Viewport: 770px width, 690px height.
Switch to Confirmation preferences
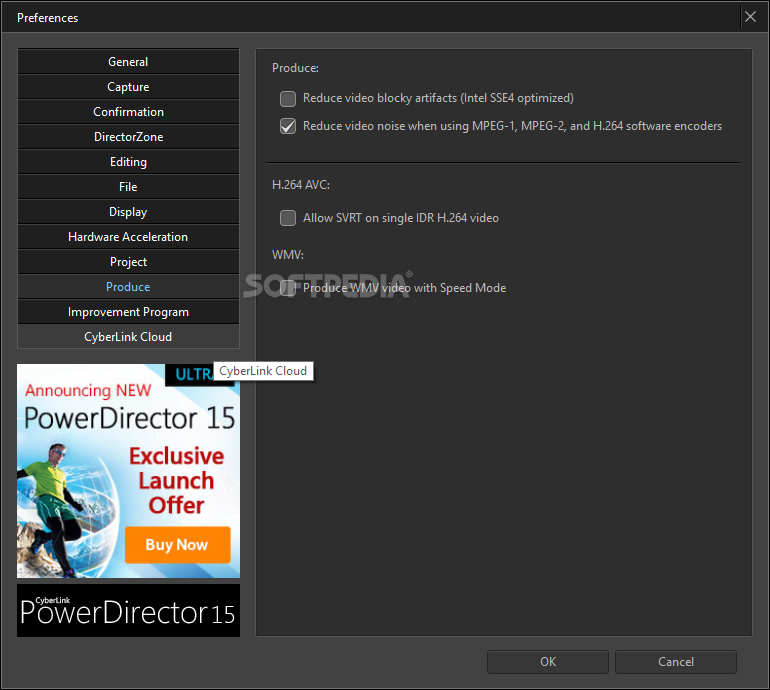coord(128,112)
